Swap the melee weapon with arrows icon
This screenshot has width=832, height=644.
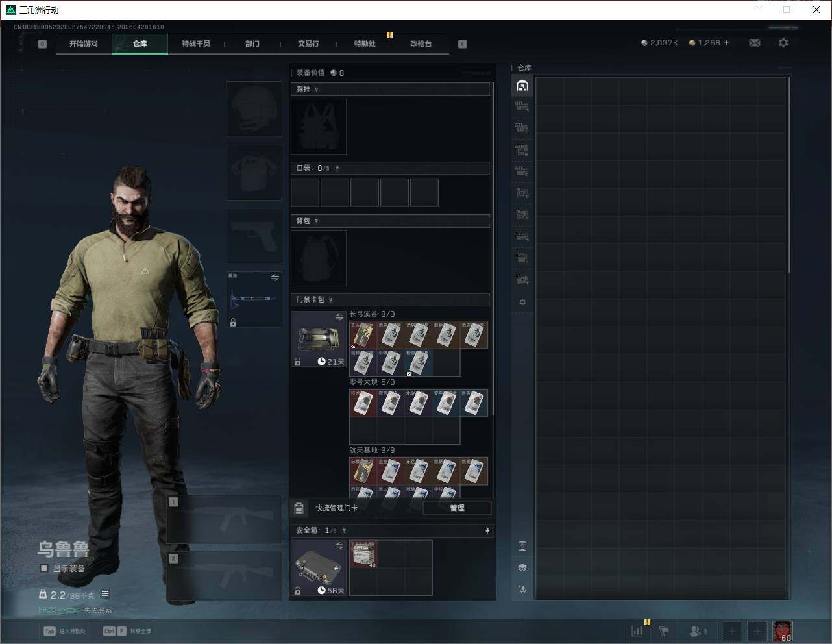click(x=275, y=278)
